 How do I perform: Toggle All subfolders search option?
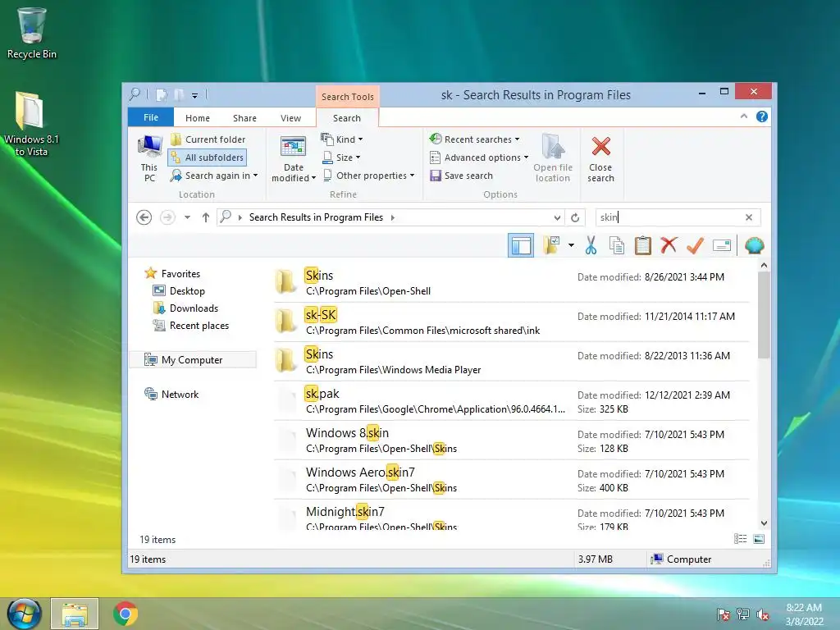pyautogui.click(x=208, y=157)
